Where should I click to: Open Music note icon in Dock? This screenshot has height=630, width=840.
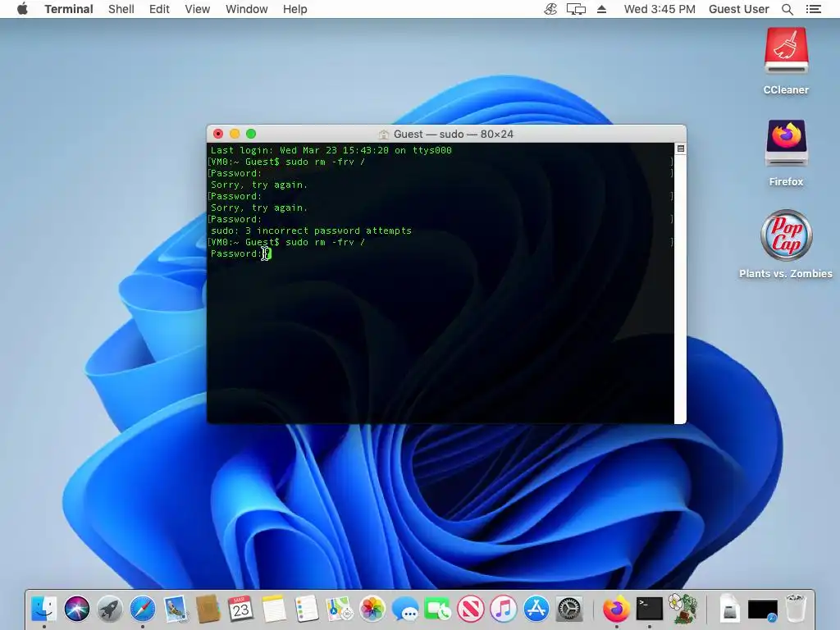[504, 609]
